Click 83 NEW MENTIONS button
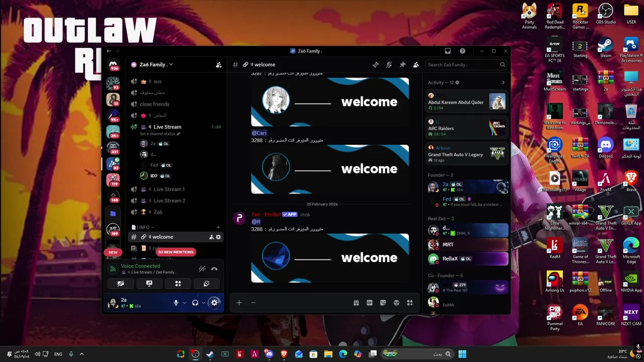 [176, 252]
